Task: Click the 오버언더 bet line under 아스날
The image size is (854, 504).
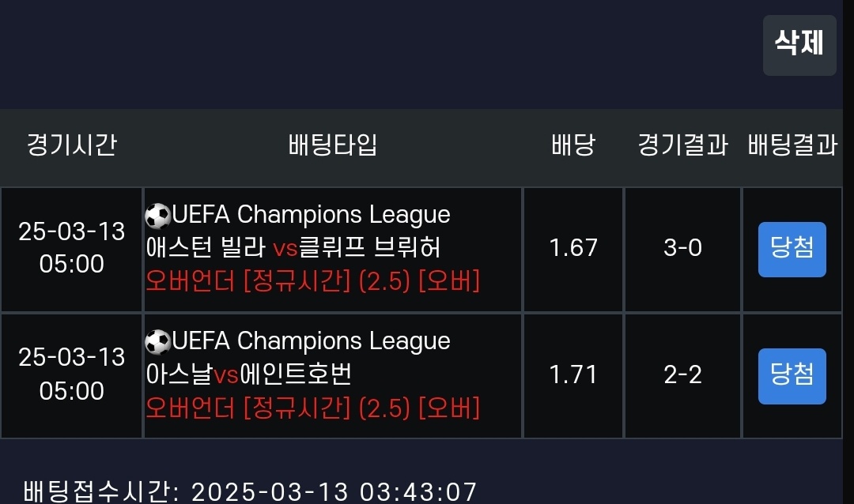Action: [313, 408]
